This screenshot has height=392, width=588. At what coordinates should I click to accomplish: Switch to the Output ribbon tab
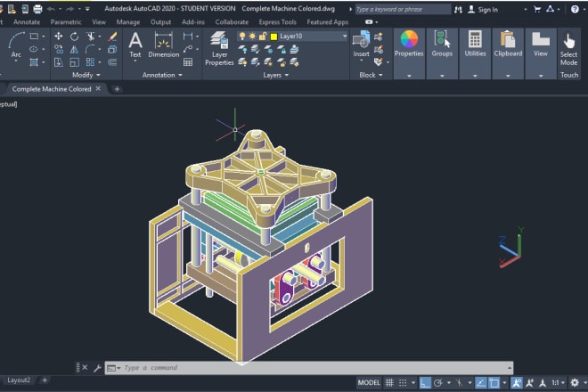pyautogui.click(x=160, y=22)
